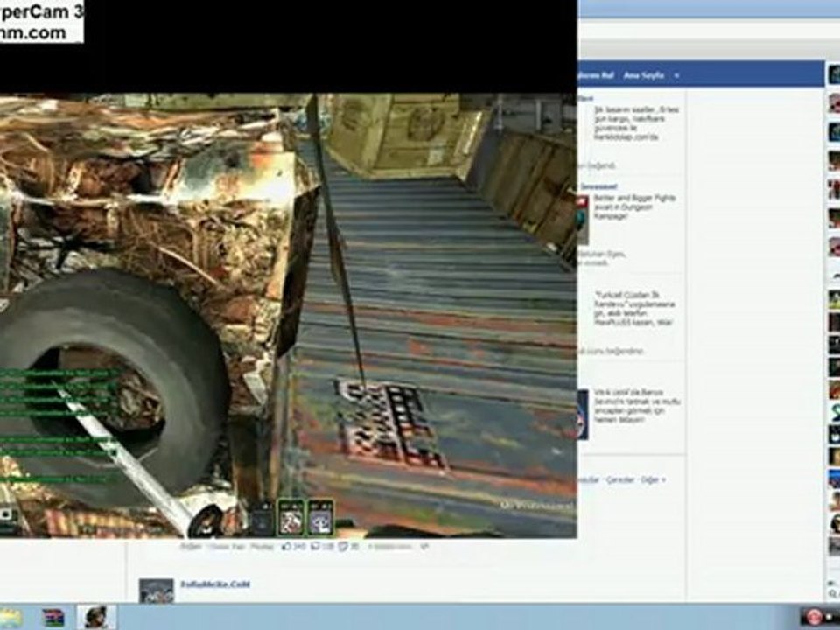Image resolution: width=840 pixels, height=630 pixels.
Task: Click the Beğen link under the post
Action: [190, 547]
